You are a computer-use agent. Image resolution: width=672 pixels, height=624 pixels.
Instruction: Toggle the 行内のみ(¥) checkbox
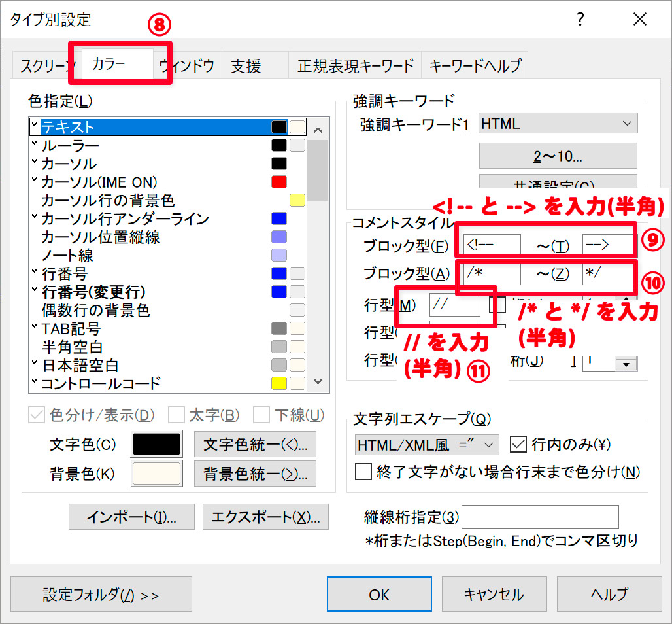click(518, 445)
